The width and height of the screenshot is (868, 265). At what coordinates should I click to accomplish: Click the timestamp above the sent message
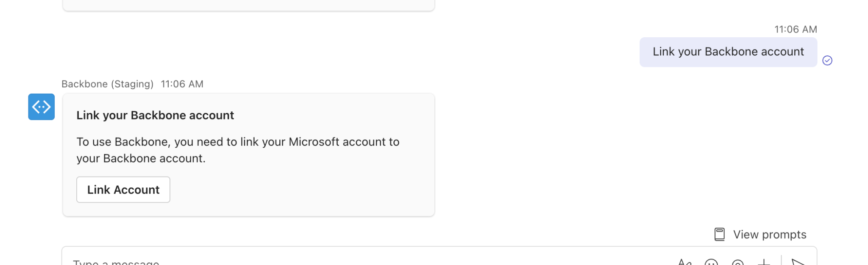pyautogui.click(x=796, y=29)
